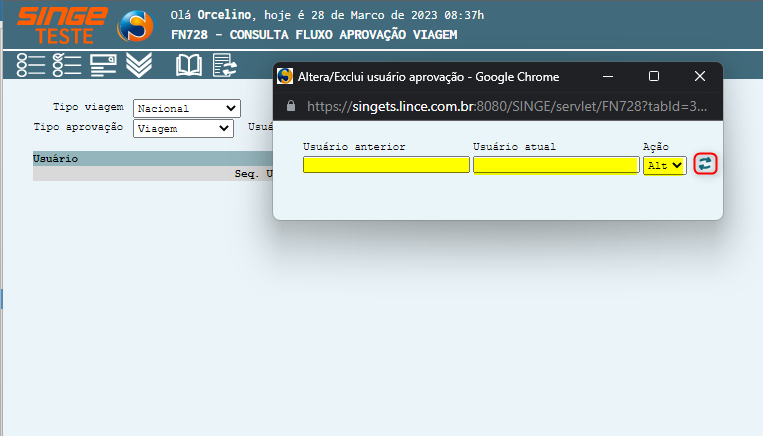Open the Tipo aprovação dropdown

182,128
